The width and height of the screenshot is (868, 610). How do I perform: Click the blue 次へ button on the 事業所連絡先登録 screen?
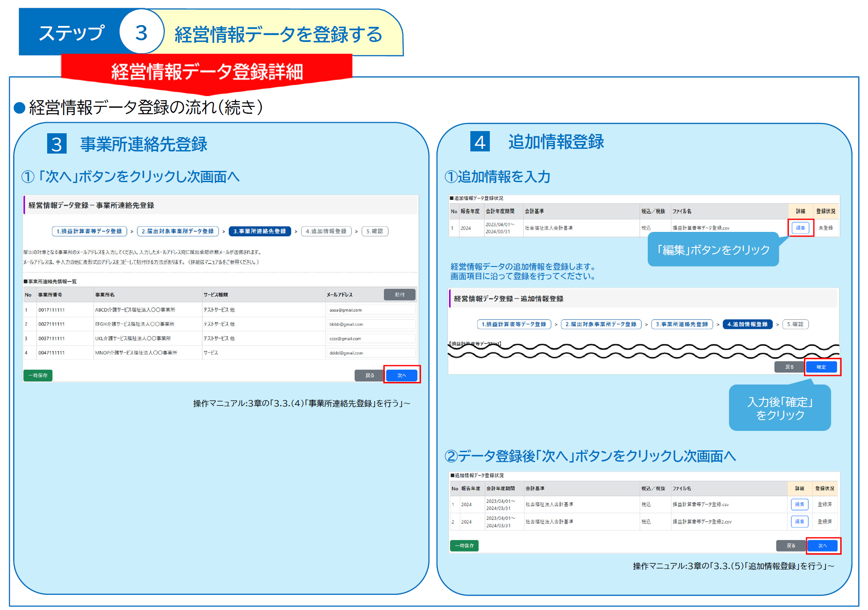click(402, 375)
